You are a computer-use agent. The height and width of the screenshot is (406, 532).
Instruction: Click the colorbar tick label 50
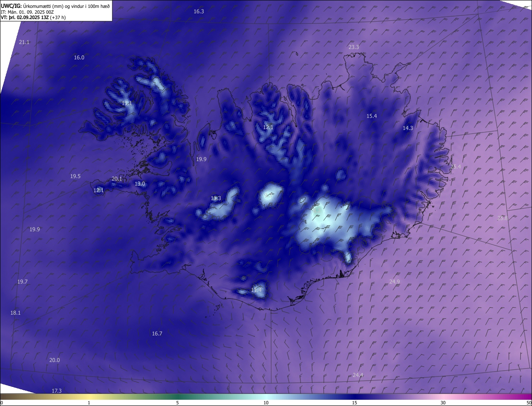(x=529, y=403)
